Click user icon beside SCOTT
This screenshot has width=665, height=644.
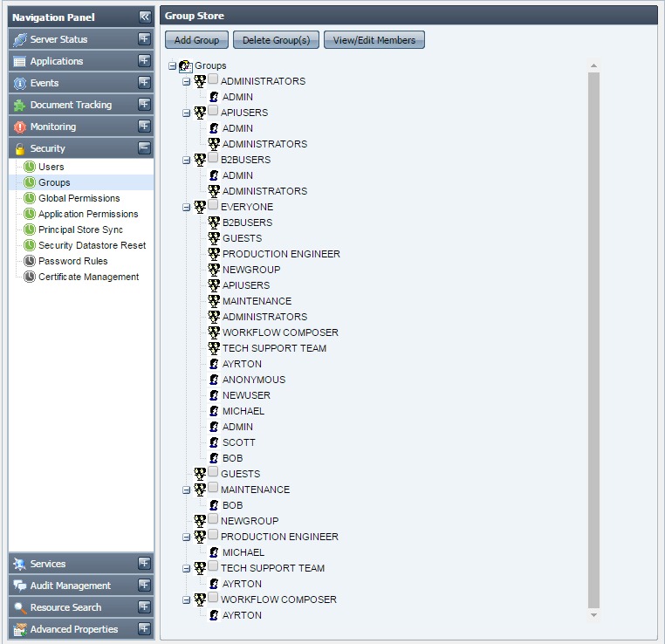[x=214, y=442]
